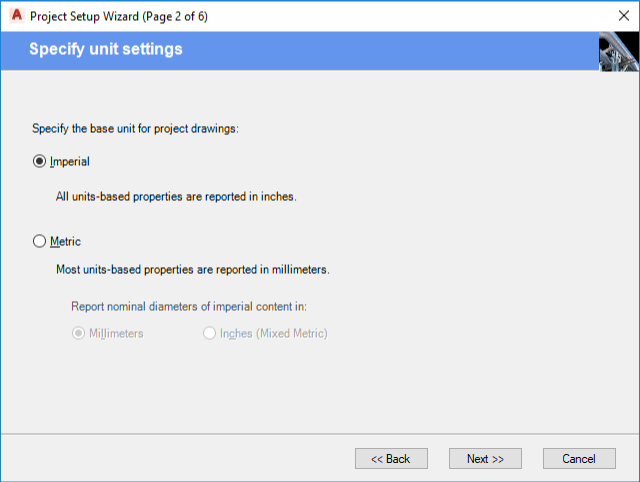Viewport: 640px width, 482px height.
Task: Pick the Inches (Mixed Metric) radio circle
Action: [209, 333]
